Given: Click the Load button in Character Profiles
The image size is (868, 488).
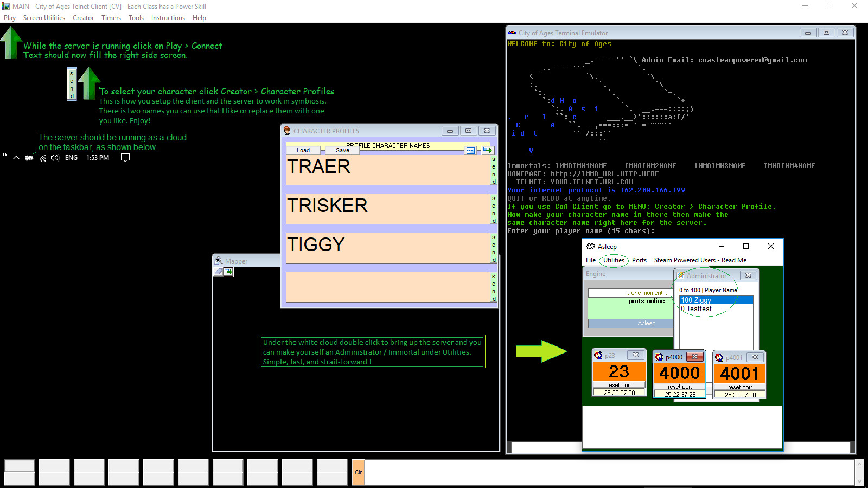Looking at the screenshot, I should pos(303,150).
